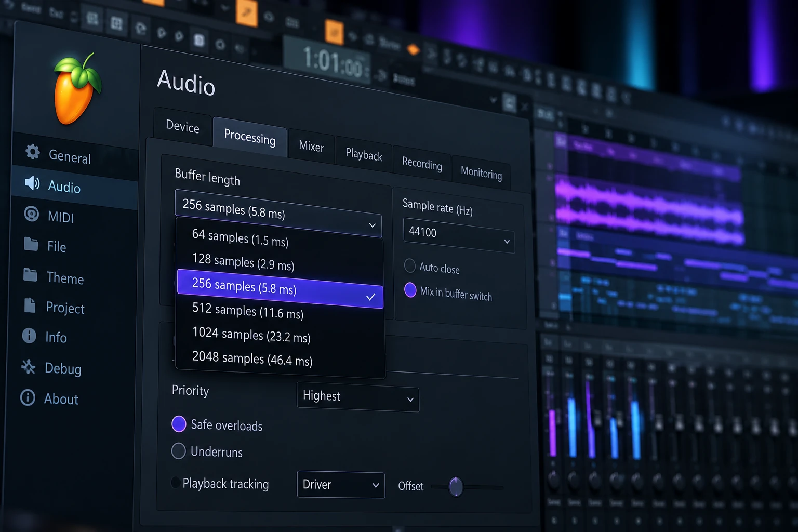
Task: Open the Sample rate 44100 dropdown
Action: click(459, 235)
